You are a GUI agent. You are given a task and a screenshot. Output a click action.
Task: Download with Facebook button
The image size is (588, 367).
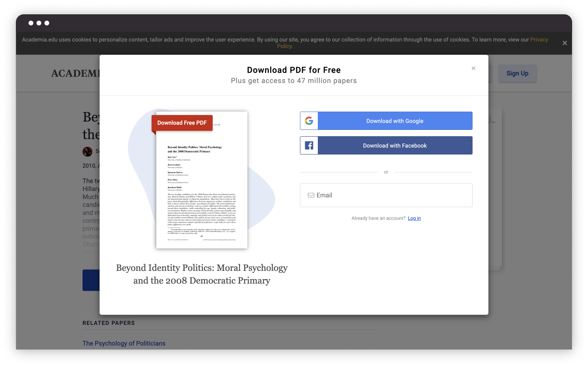[x=386, y=145]
